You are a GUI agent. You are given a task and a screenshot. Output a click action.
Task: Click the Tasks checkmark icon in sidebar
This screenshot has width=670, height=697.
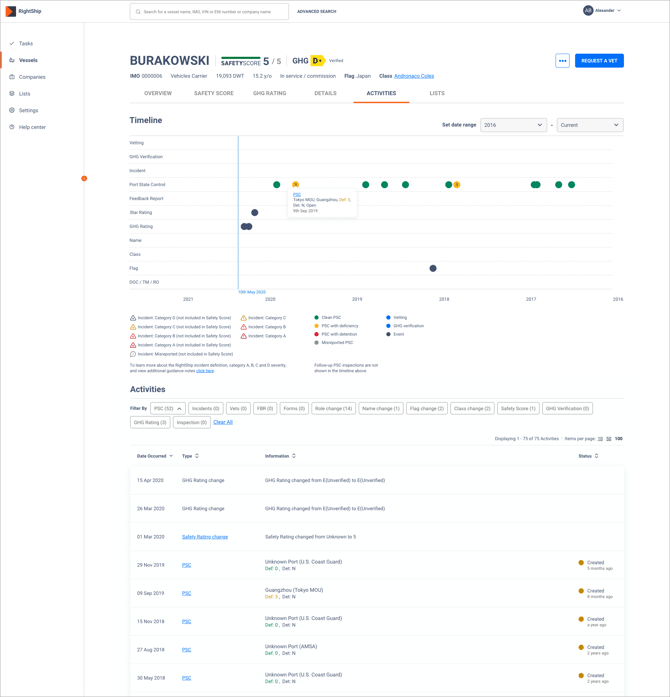coord(12,44)
